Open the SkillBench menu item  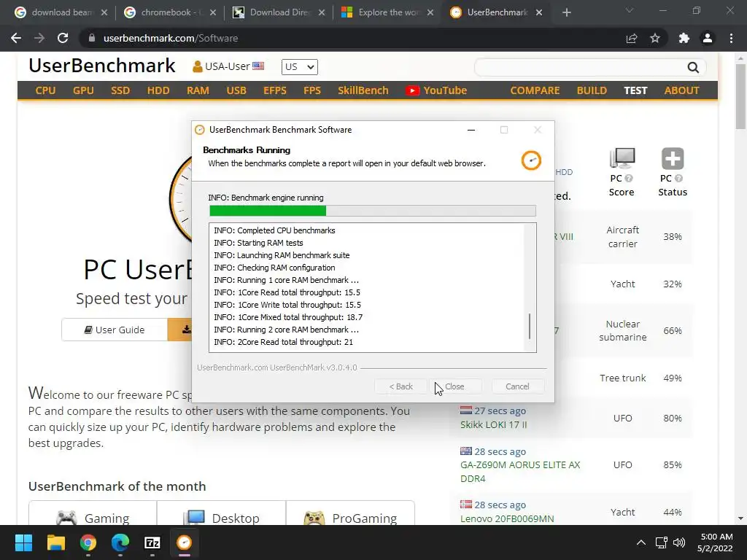[363, 90]
